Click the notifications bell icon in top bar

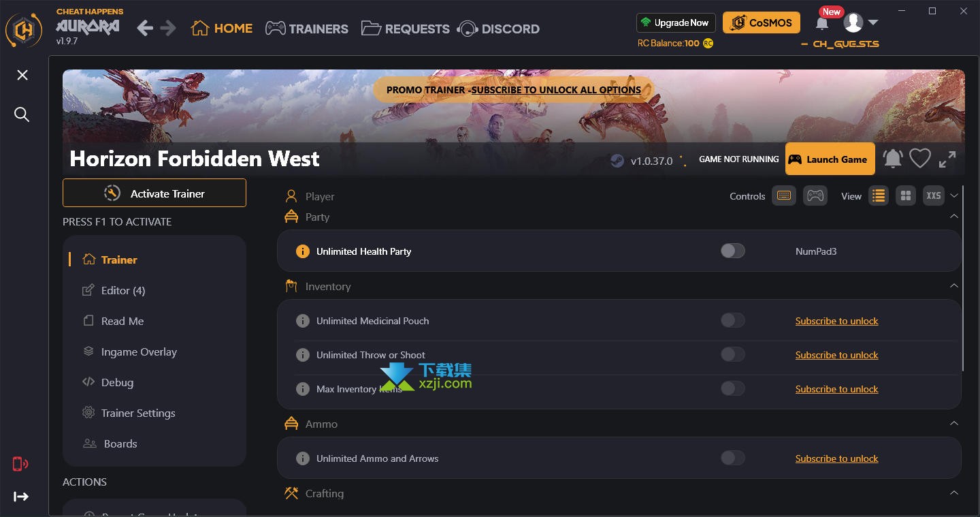pos(822,23)
